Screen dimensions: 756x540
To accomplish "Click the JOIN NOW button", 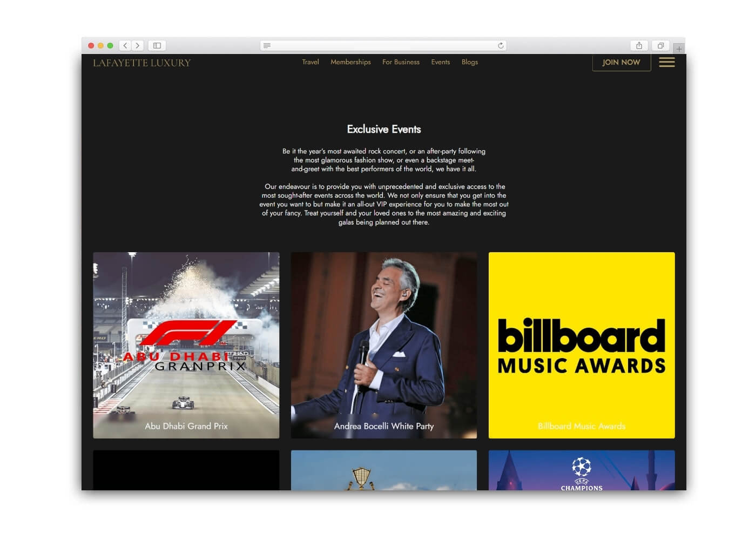I will (622, 62).
